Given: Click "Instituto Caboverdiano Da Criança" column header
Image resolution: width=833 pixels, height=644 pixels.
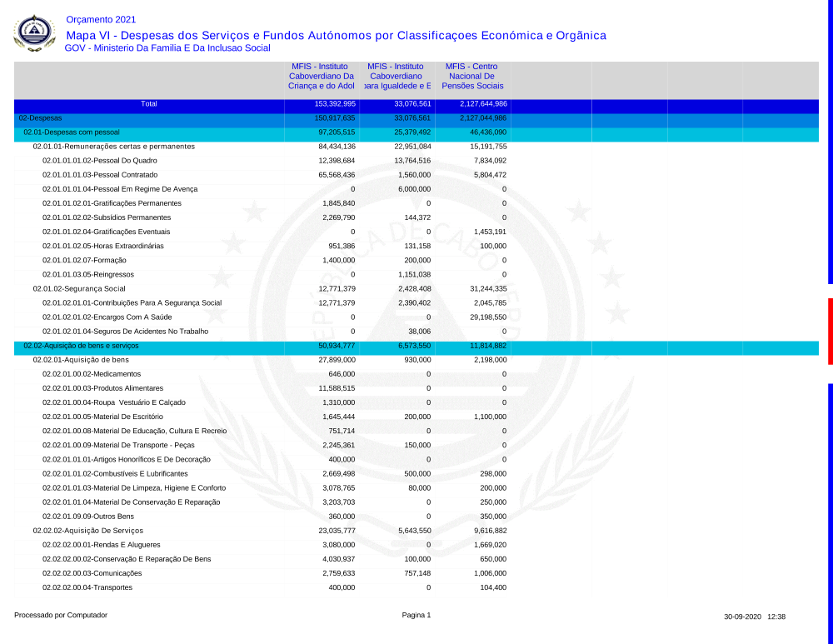Looking at the screenshot, I should tap(322, 76).
